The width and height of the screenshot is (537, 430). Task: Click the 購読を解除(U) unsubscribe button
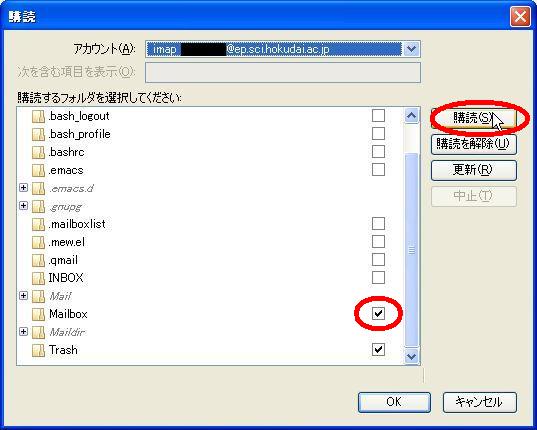coord(474,144)
